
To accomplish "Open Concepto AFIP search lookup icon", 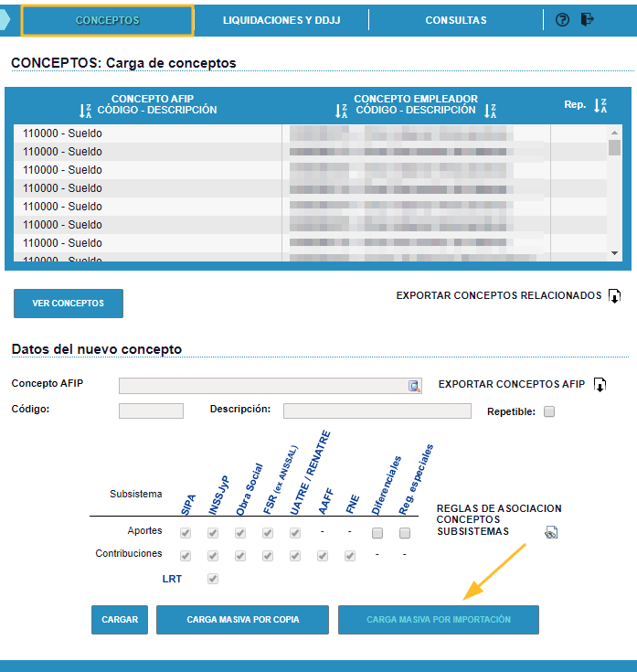I will 414,386.
